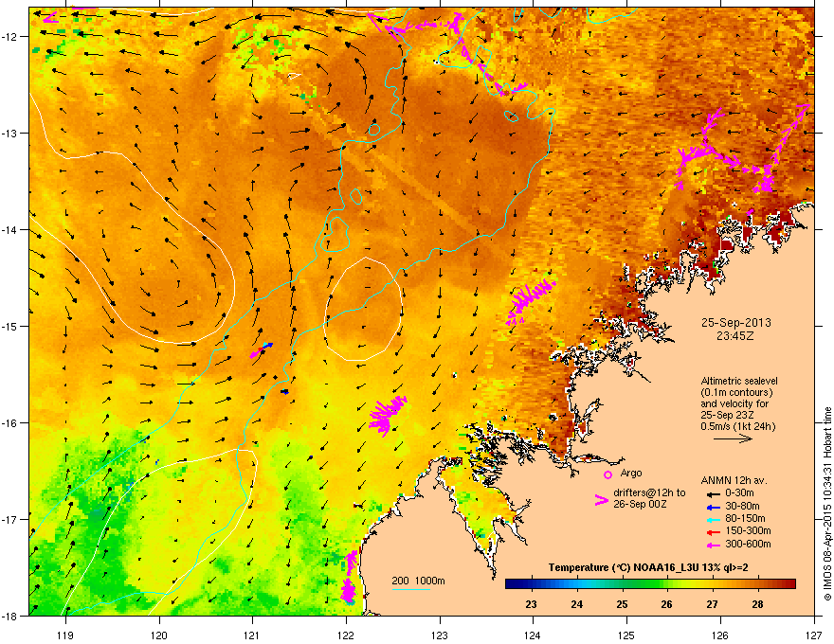Click the colorbar value 28
The image size is (834, 644).
pyautogui.click(x=758, y=604)
